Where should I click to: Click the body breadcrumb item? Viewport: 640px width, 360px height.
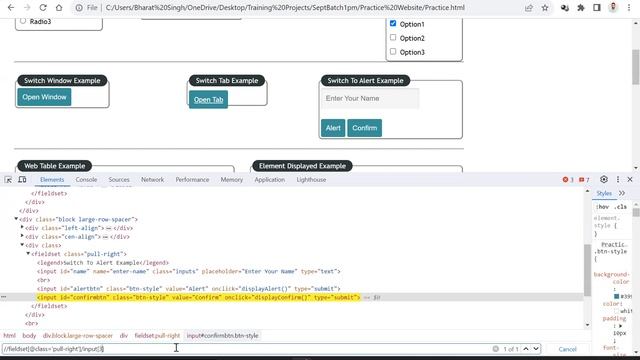(x=29, y=336)
